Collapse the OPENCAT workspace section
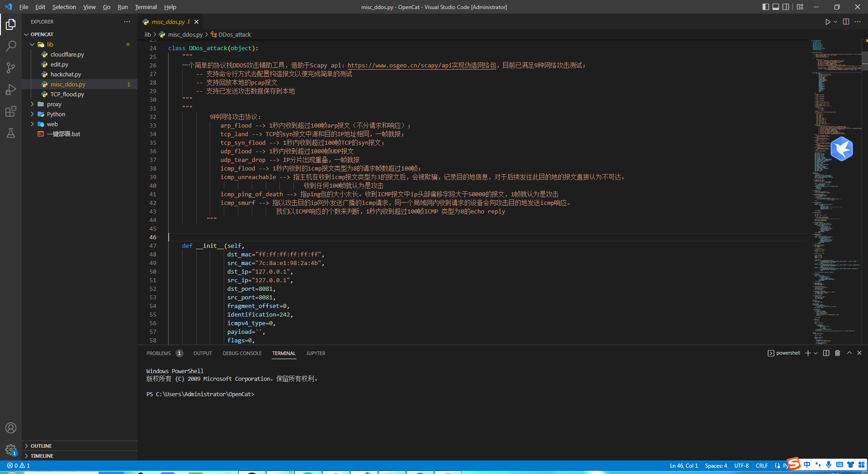 80,34
